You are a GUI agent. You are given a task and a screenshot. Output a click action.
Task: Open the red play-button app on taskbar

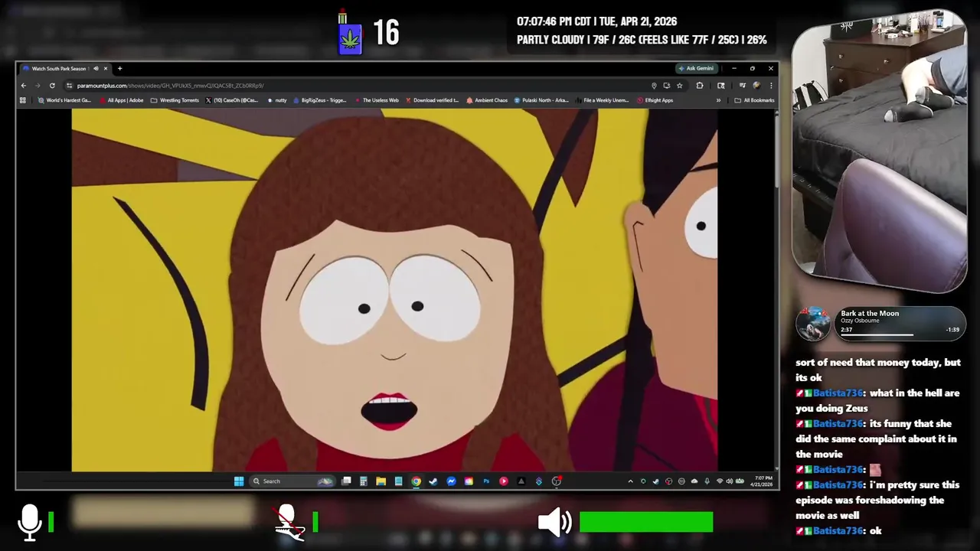click(x=504, y=481)
